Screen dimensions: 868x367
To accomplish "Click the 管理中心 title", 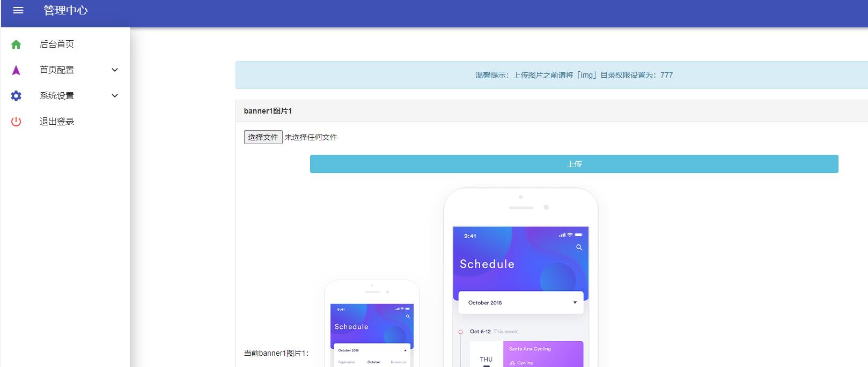I will 65,10.
